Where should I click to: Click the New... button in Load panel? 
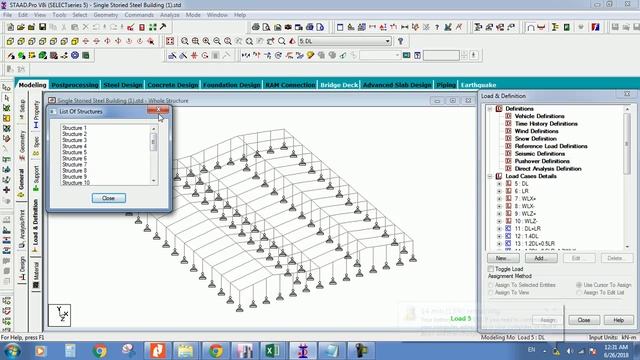[x=503, y=258]
